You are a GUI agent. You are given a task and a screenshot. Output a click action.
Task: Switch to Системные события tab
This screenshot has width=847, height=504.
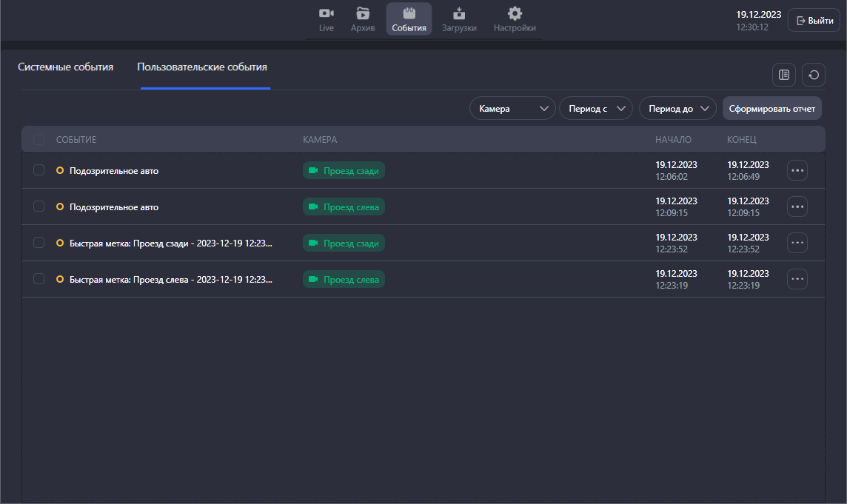[66, 67]
